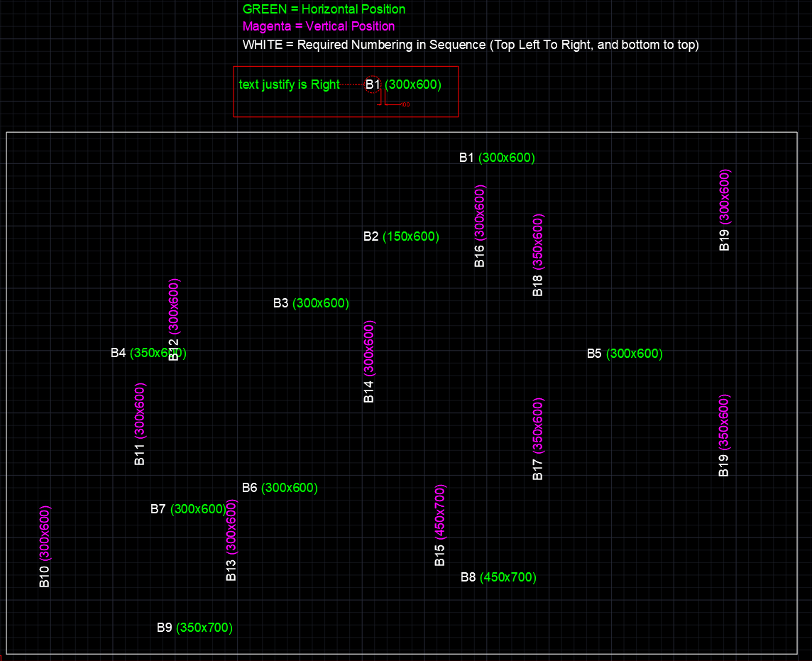Select the white B3 label
The width and height of the screenshot is (812, 661).
280,303
